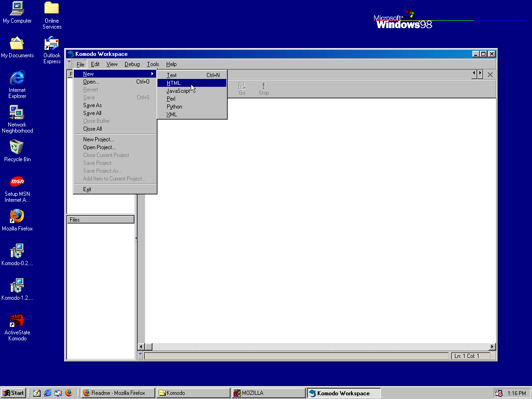Click Outlook Express quick launch icon
The height and width of the screenshot is (399, 532).
click(58, 393)
